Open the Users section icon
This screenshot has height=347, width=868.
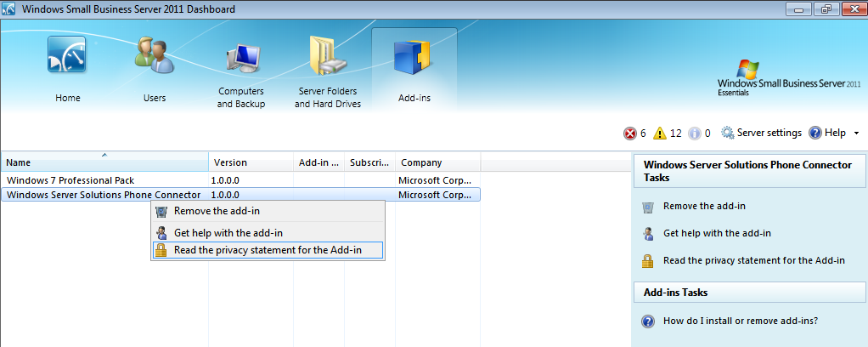(x=155, y=60)
